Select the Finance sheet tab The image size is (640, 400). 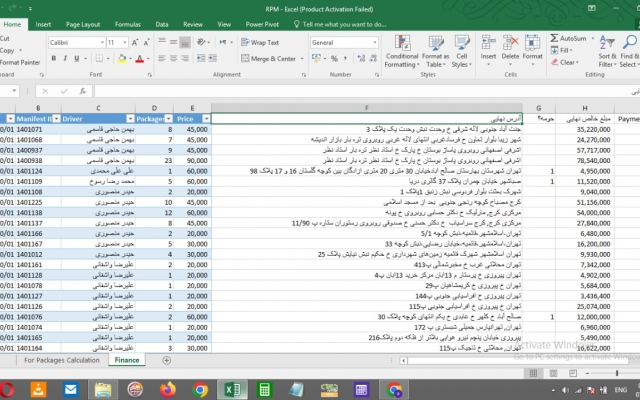(127, 360)
